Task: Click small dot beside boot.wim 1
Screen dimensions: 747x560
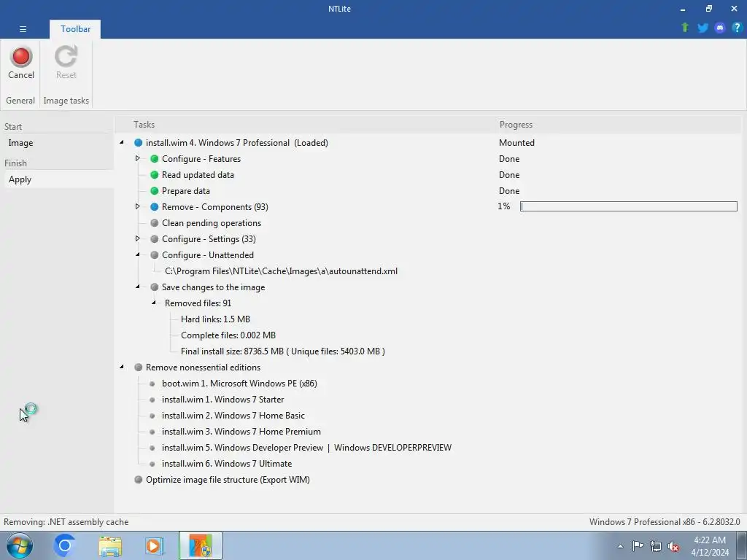Action: pyautogui.click(x=152, y=384)
